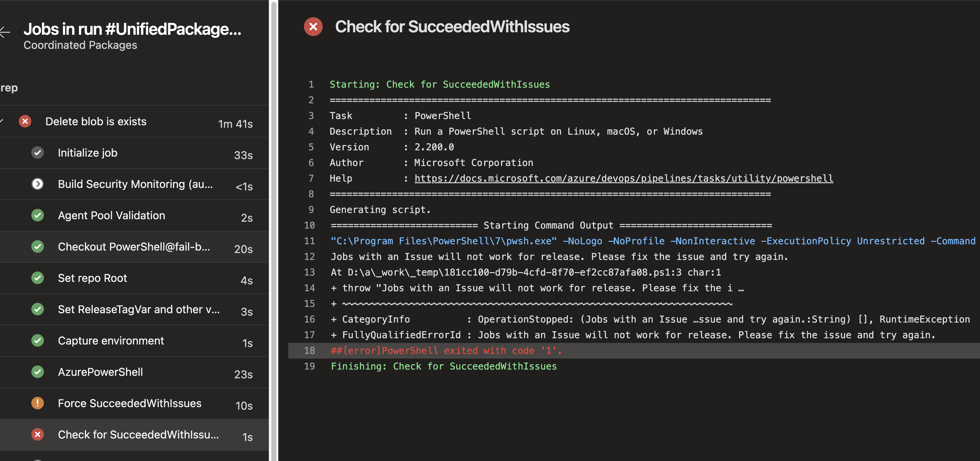This screenshot has height=461, width=980.
Task: Click the orange warning icon for Force SucceededWithIssues
Action: click(38, 403)
